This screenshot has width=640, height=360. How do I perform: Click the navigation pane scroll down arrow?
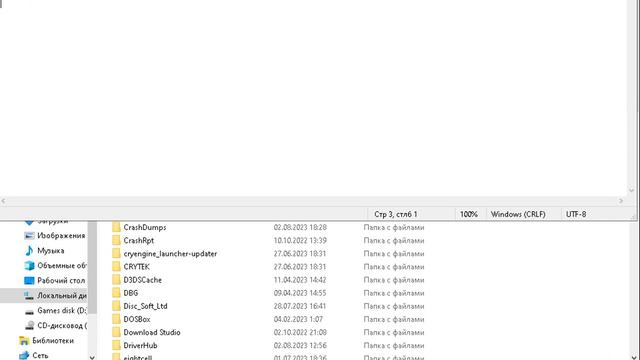point(92,357)
